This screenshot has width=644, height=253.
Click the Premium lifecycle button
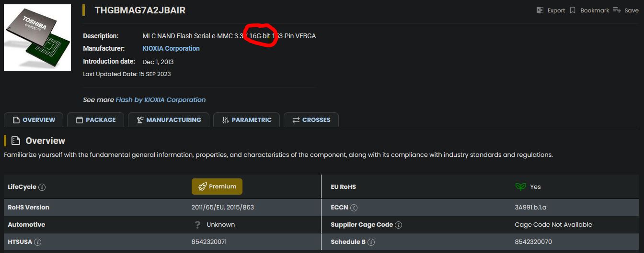tap(217, 187)
